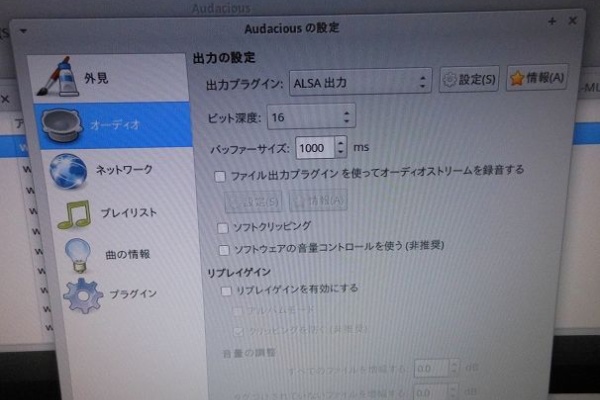Image resolution: width=600 pixels, height=400 pixels.
Task: Open the プラグイン gear icon
Action: [83, 296]
